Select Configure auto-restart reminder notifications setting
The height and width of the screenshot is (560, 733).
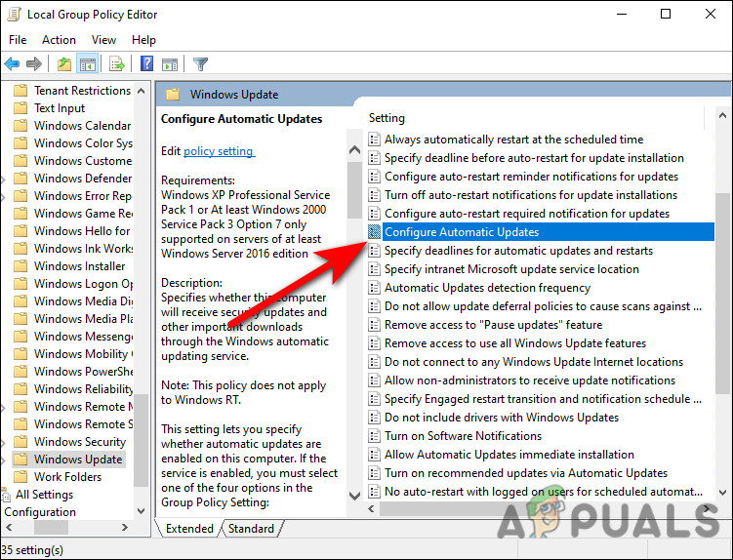(531, 177)
